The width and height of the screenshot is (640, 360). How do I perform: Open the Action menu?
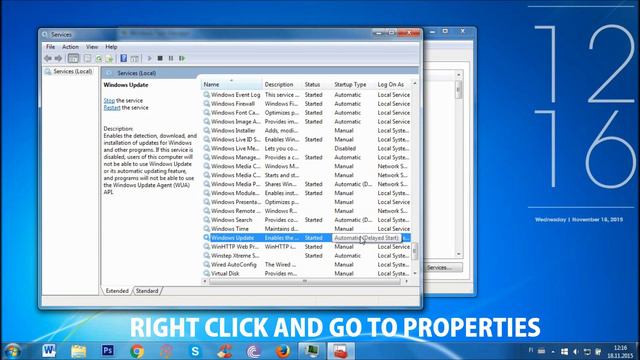tap(70, 47)
